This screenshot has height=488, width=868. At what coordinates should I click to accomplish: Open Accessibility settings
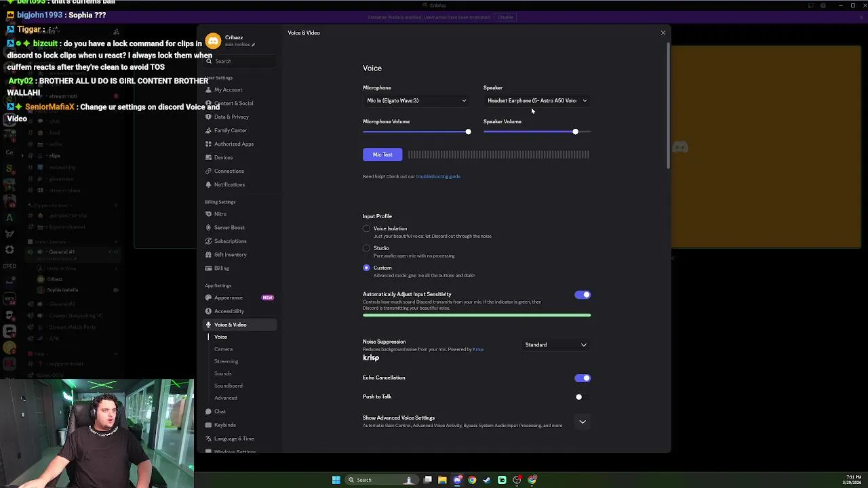point(239,311)
